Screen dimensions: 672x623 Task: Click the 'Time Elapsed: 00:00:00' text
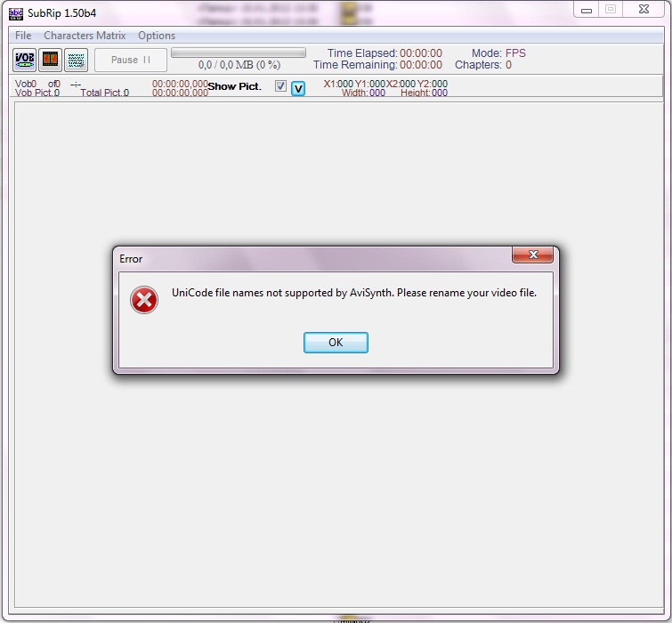click(x=385, y=53)
